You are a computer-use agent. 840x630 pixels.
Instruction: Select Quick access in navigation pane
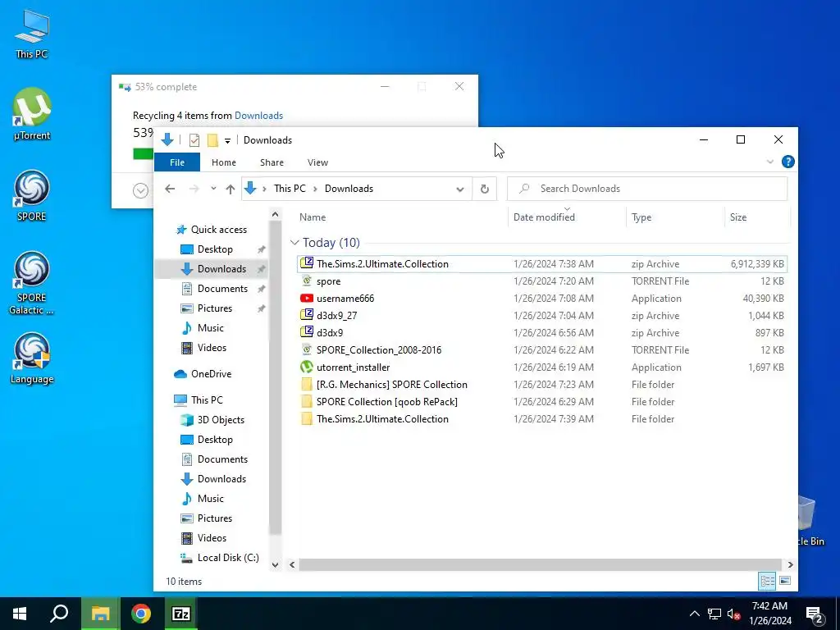(212, 230)
